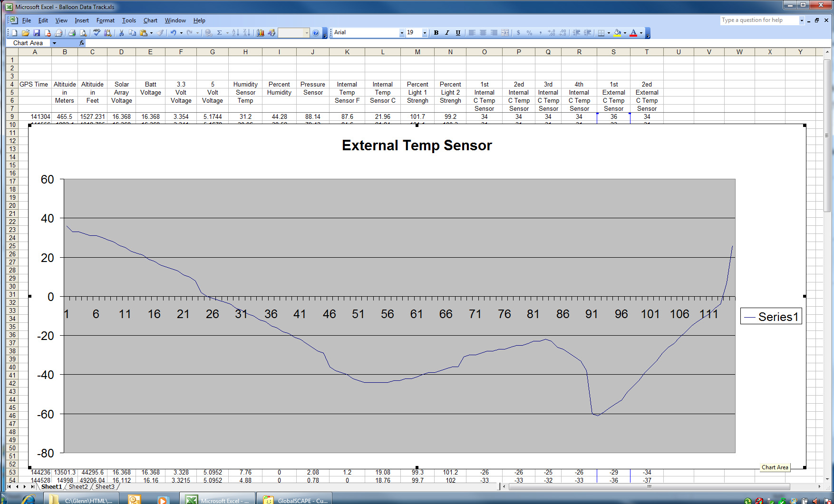Viewport: 834px width, 504px height.
Task: Toggle bold formatting
Action: pos(436,33)
